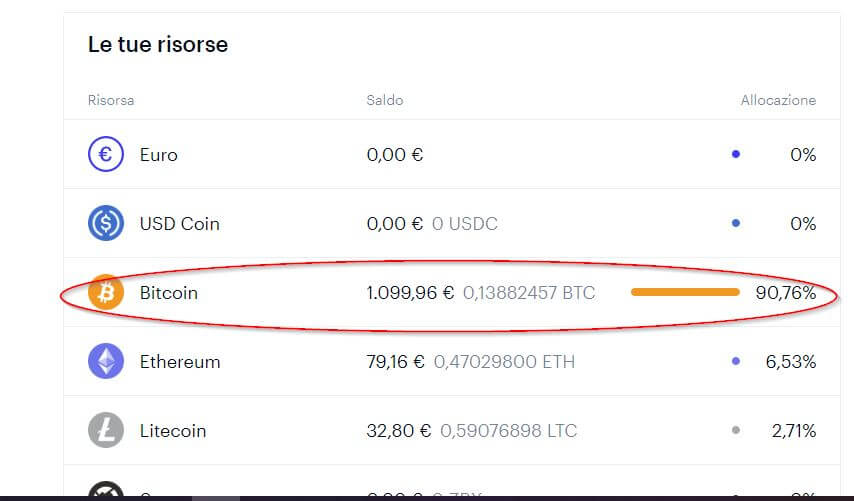Screen dimensions: 854x501
Task: Open the Bitcoin asset name link
Action: click(x=169, y=293)
